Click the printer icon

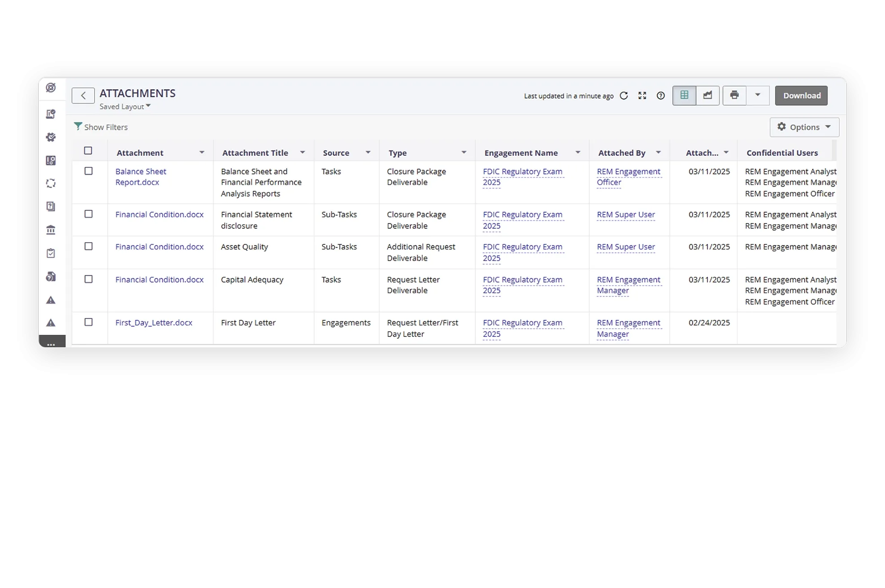click(x=734, y=95)
